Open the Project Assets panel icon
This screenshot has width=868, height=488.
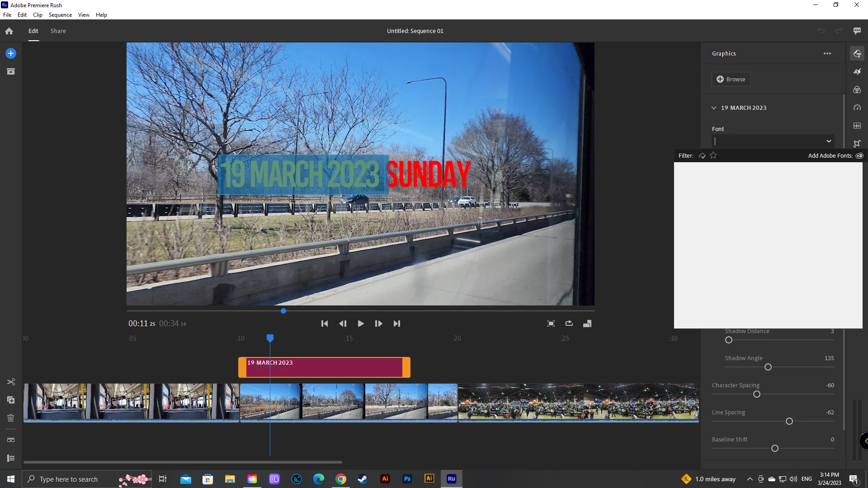click(11, 71)
